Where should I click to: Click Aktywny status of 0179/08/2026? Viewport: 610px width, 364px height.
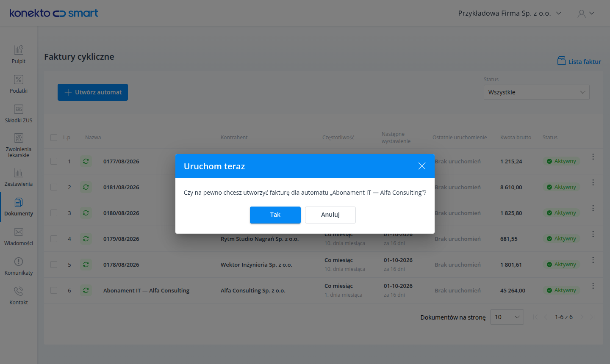tap(561, 239)
